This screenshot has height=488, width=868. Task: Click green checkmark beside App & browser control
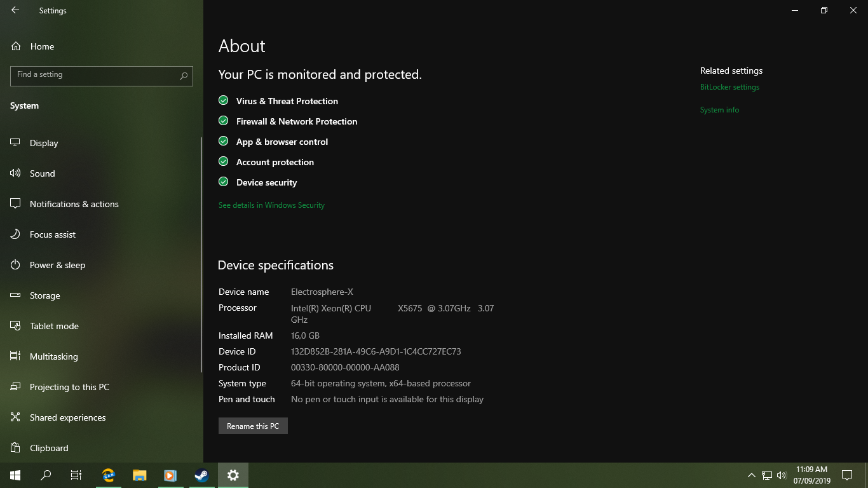[x=223, y=141]
